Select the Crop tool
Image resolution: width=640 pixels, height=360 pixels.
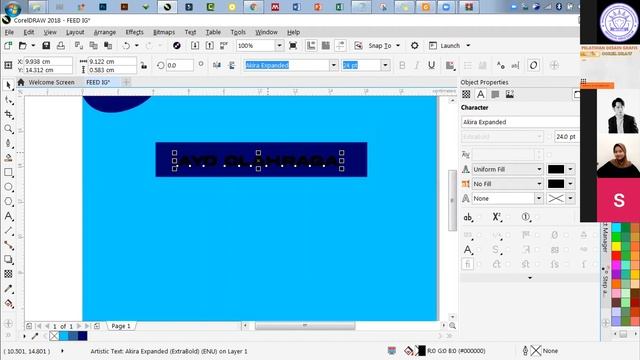pyautogui.click(x=8, y=114)
